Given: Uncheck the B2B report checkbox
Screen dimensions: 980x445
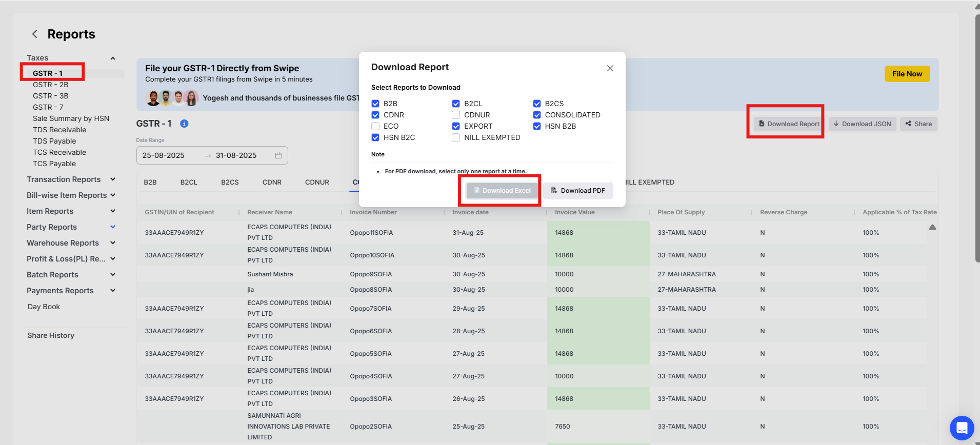Looking at the screenshot, I should pos(375,104).
